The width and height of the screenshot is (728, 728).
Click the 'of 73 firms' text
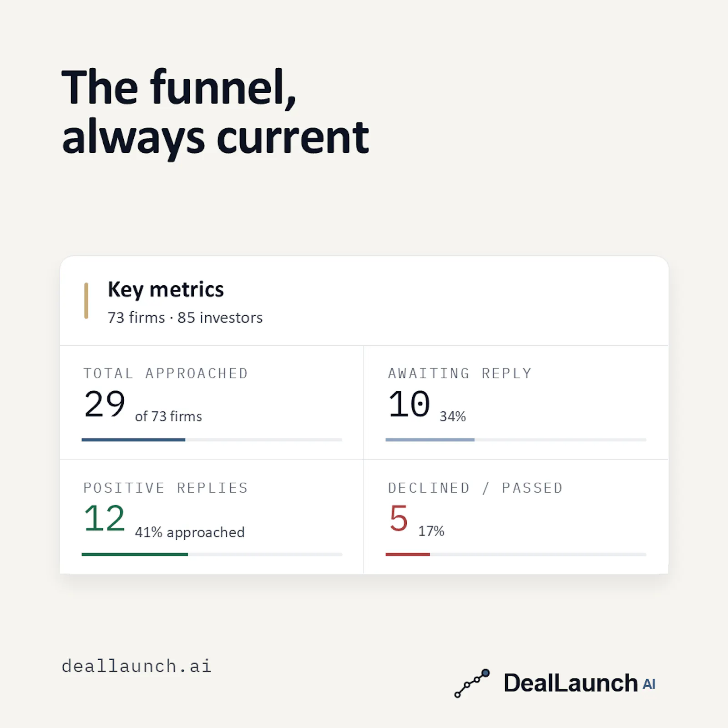pos(168,416)
